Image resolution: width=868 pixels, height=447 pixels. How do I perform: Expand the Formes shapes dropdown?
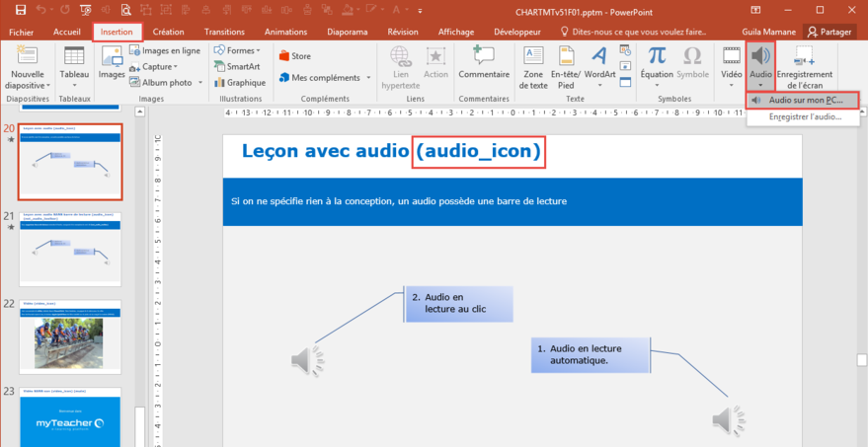tap(237, 50)
